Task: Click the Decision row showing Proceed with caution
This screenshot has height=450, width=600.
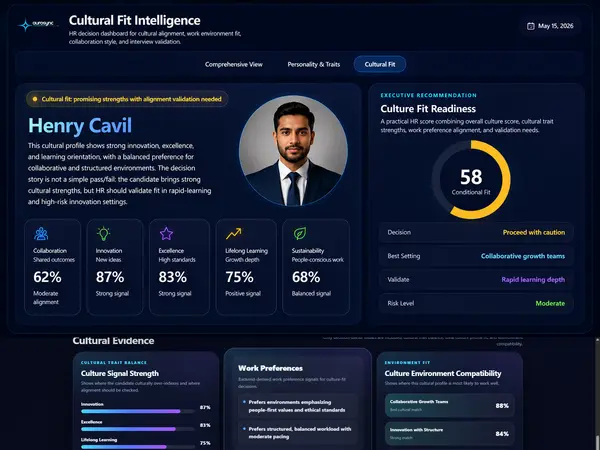Action: (476, 232)
